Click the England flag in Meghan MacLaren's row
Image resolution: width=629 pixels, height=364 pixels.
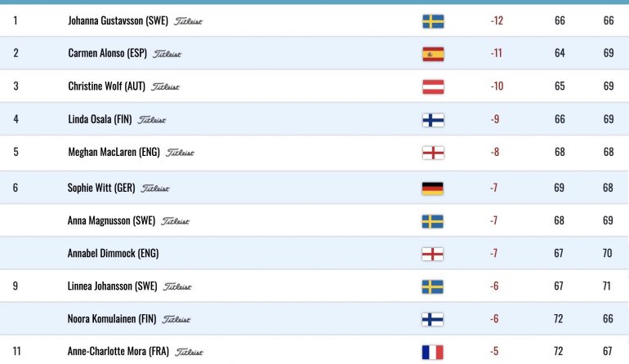coord(433,153)
